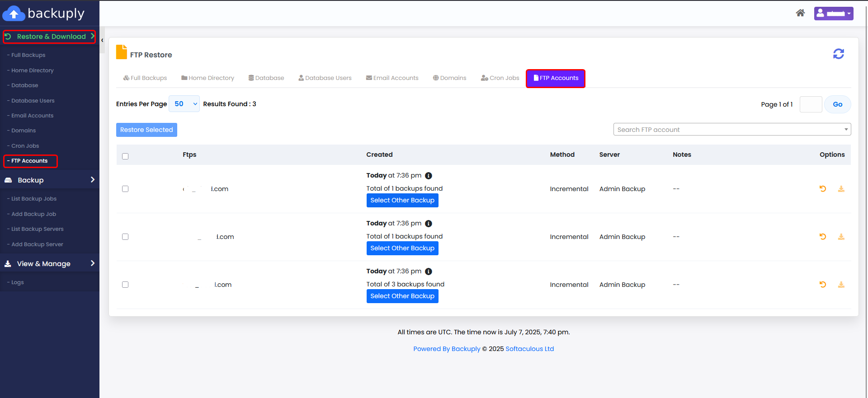Viewport: 868px width, 398px height.
Task: Open Database in the sidebar
Action: click(24, 85)
